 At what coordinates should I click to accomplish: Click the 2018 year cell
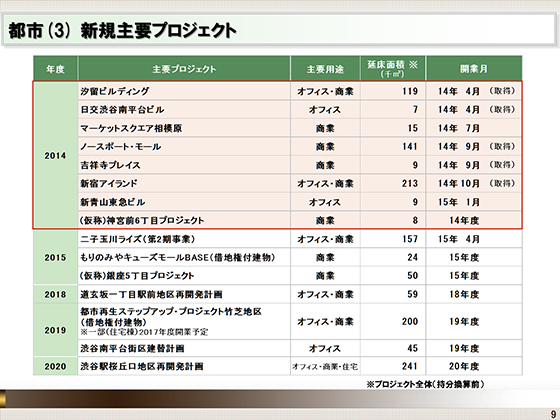point(55,294)
